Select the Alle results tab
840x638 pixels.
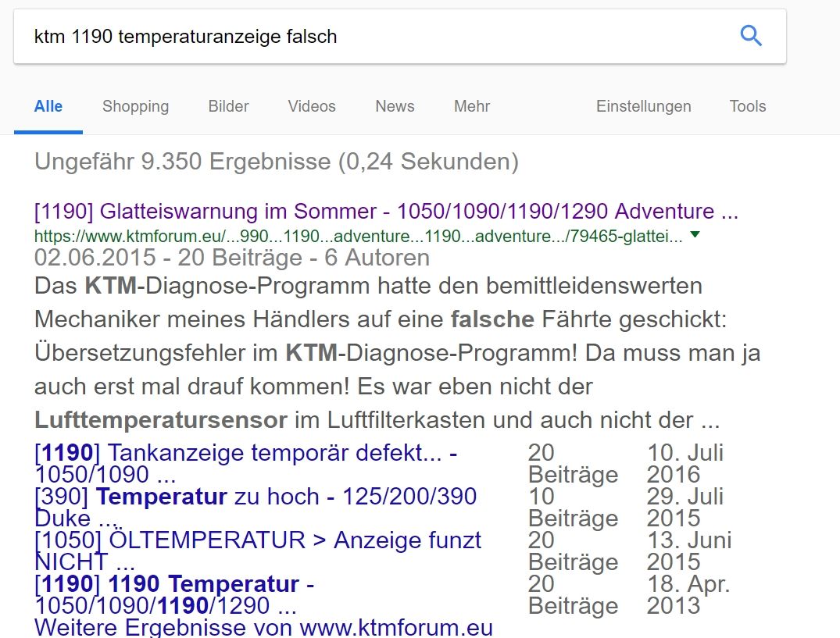[48, 106]
